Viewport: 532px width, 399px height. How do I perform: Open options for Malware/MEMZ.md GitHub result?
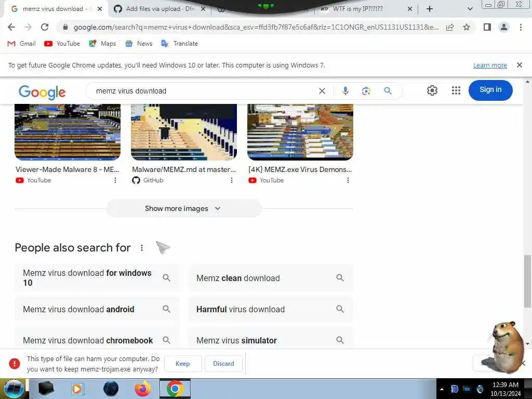point(232,180)
